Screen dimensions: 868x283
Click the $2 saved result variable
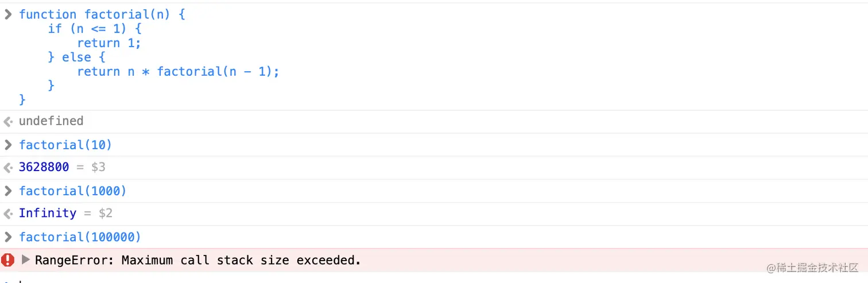click(105, 214)
